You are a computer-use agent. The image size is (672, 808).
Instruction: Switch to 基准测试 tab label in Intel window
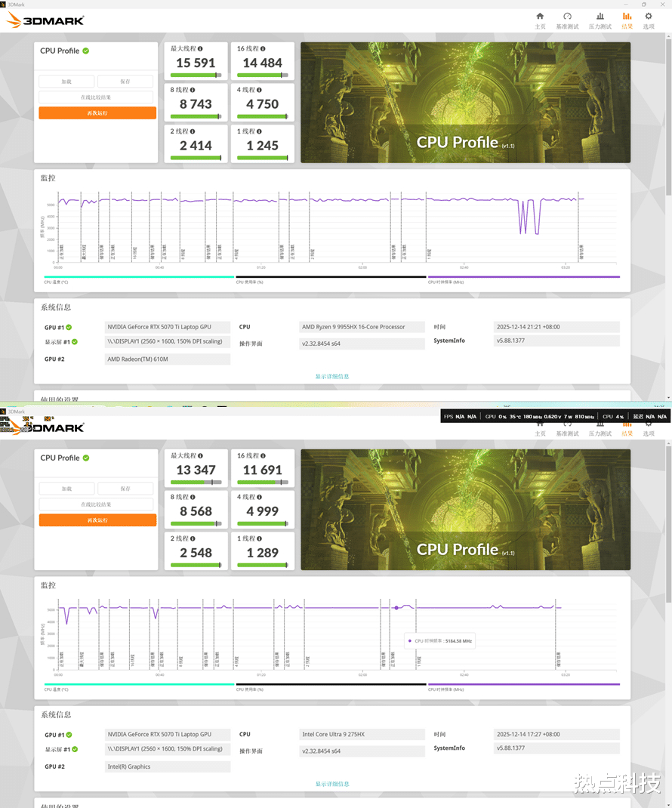pos(567,434)
